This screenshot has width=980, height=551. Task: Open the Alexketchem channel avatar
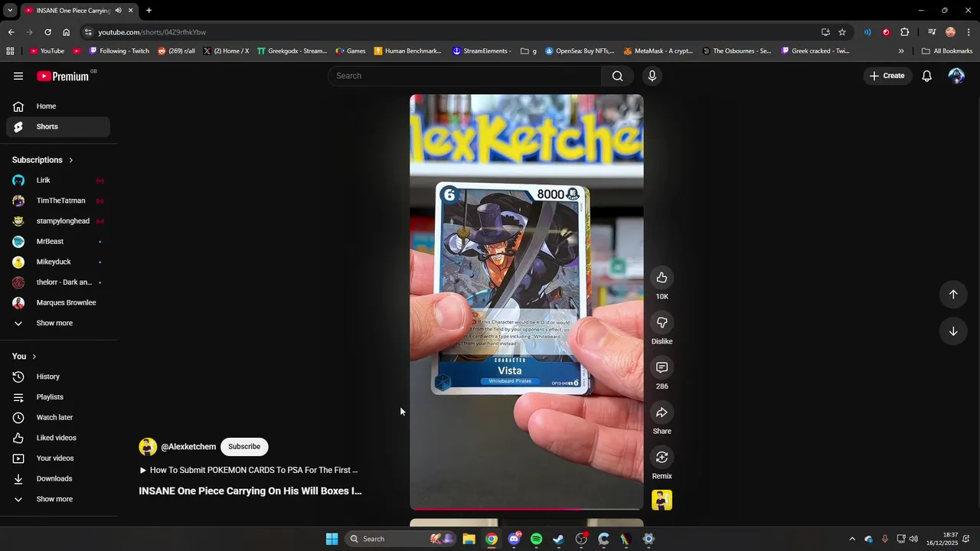[148, 447]
